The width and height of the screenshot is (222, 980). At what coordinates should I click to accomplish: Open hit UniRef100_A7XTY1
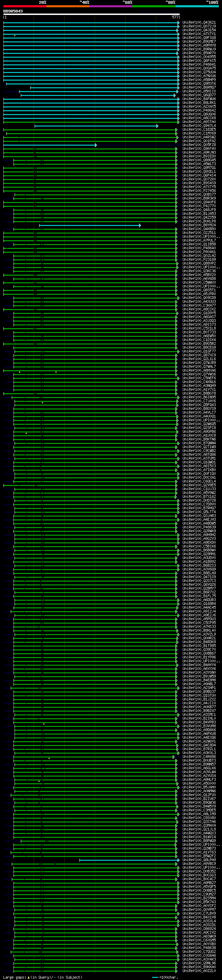pyautogui.click(x=199, y=34)
